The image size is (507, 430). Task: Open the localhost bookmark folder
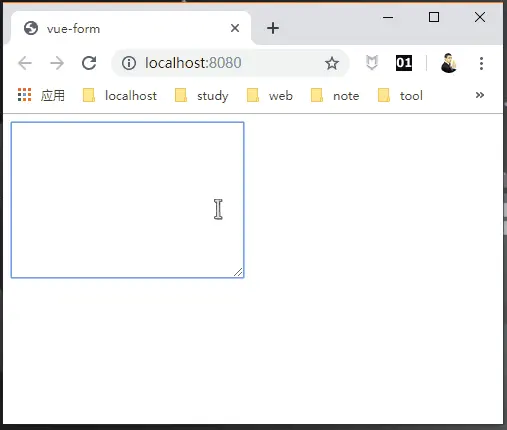coord(120,96)
